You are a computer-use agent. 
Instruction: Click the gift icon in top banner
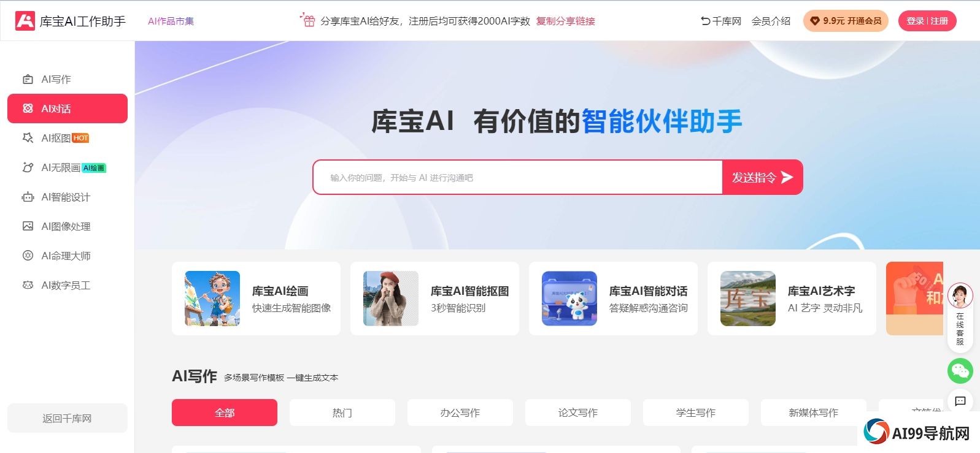click(307, 20)
